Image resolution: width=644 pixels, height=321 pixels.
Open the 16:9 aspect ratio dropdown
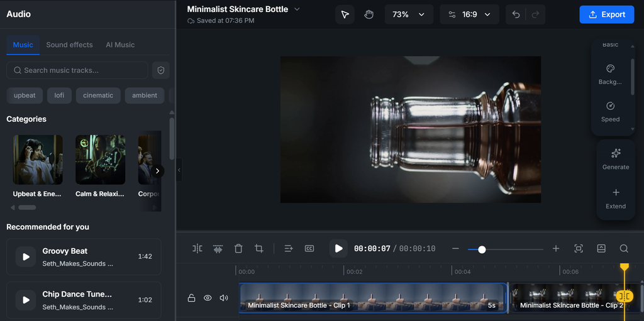(x=469, y=14)
